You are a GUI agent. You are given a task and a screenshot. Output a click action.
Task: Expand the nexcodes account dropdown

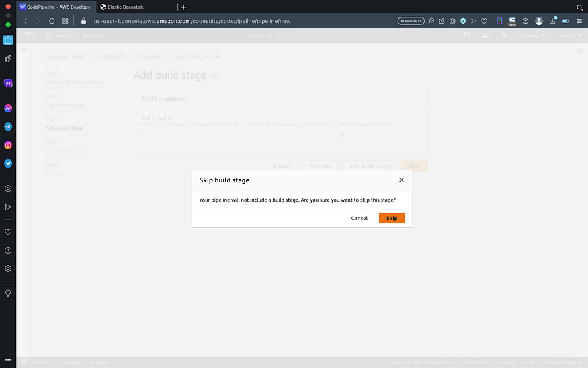point(569,36)
